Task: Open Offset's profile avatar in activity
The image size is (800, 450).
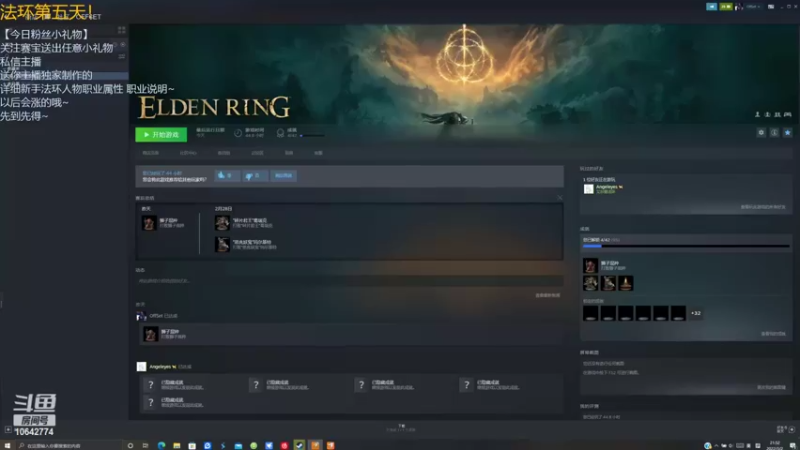Action: tap(141, 316)
